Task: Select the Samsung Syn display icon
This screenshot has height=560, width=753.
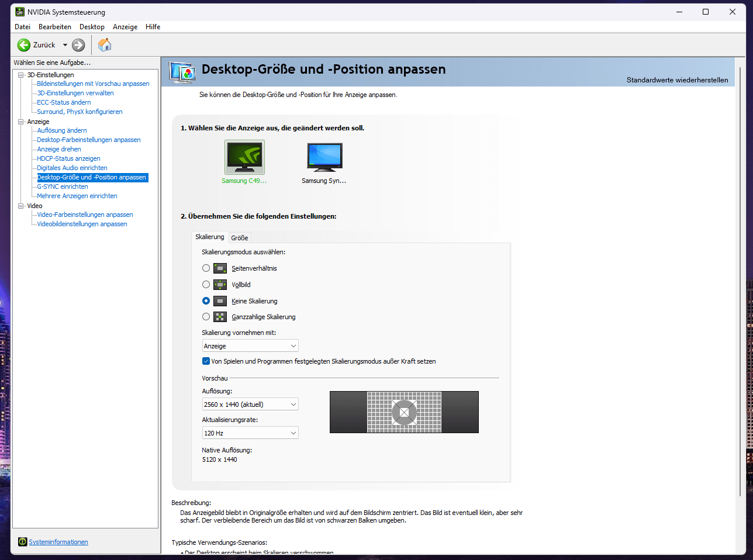Action: [x=324, y=157]
